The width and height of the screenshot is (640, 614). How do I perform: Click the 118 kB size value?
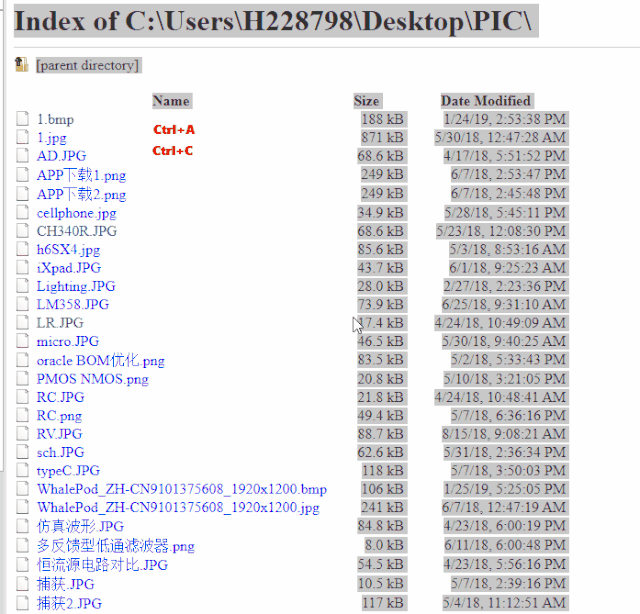383,471
